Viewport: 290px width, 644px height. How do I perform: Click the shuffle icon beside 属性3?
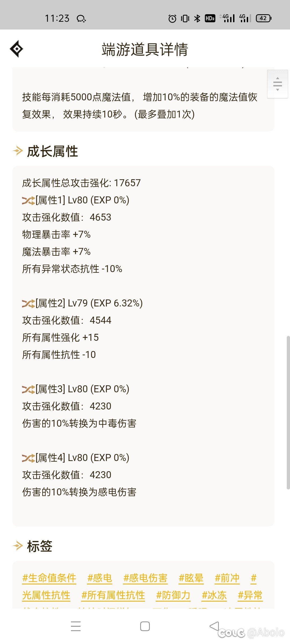(28, 389)
